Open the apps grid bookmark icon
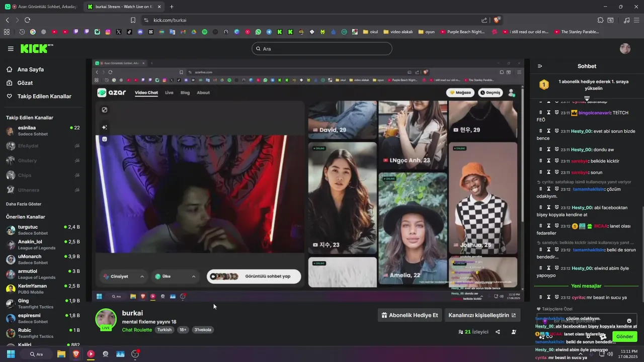644x362 pixels. [x=7, y=32]
